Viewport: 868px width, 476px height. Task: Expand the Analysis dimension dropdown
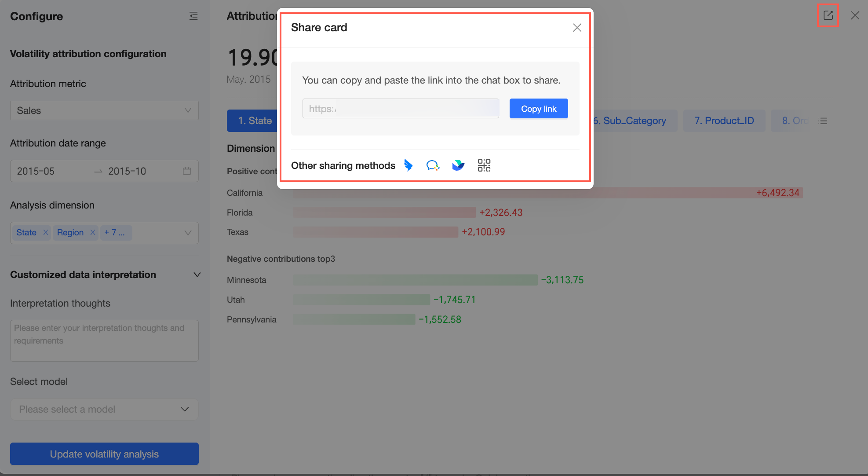tap(188, 233)
